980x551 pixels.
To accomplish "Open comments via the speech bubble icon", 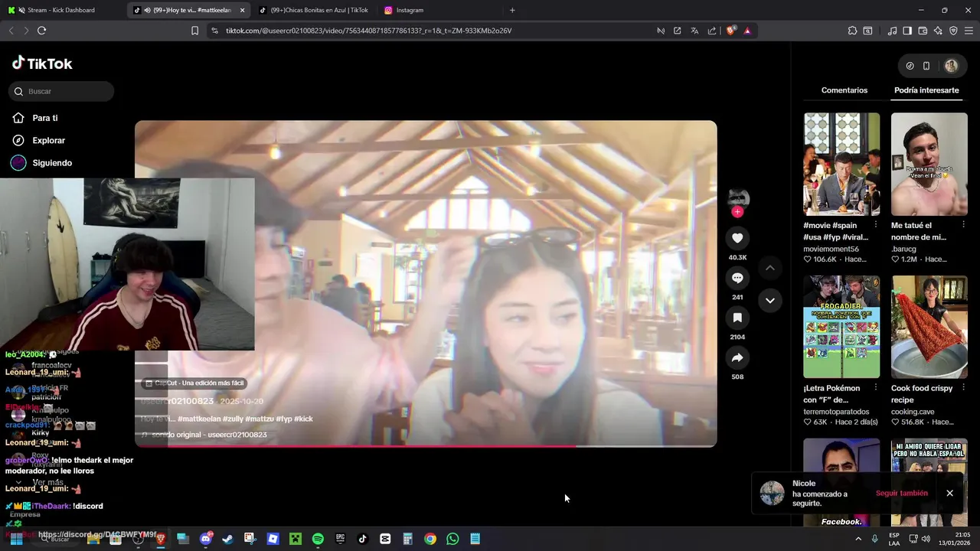I will (737, 278).
